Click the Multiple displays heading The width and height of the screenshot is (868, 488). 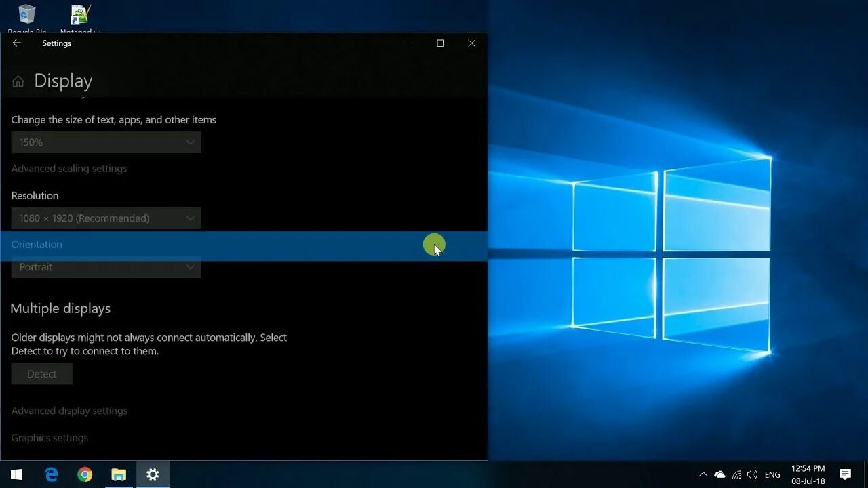60,308
